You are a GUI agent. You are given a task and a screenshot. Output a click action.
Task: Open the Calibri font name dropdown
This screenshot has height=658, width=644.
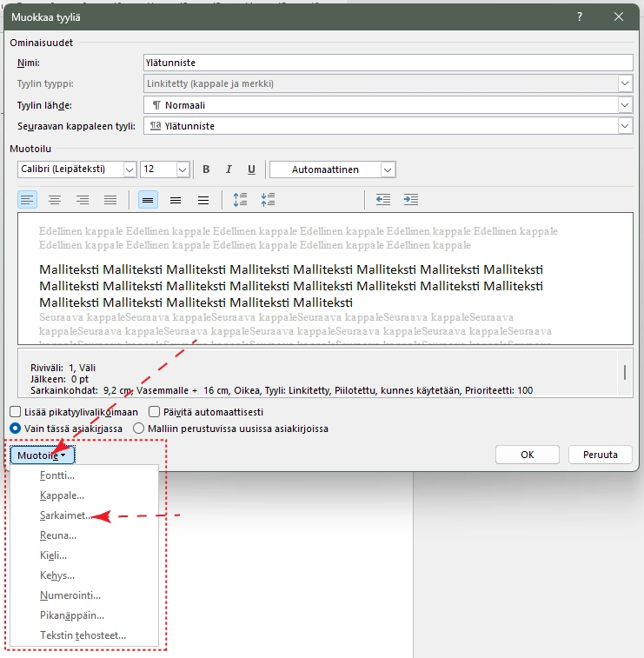129,169
